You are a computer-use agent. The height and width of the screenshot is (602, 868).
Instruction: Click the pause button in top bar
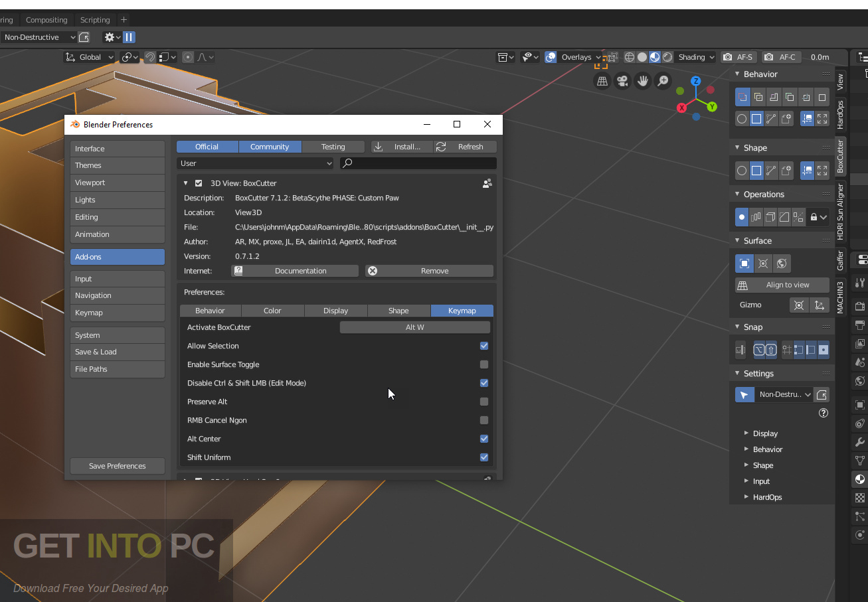coord(129,37)
